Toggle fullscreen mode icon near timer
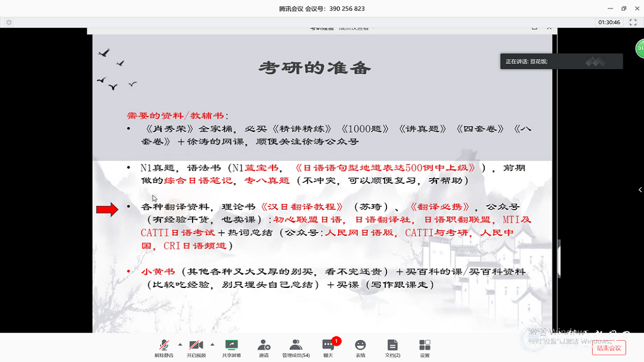This screenshot has height=362, width=644. point(633,22)
